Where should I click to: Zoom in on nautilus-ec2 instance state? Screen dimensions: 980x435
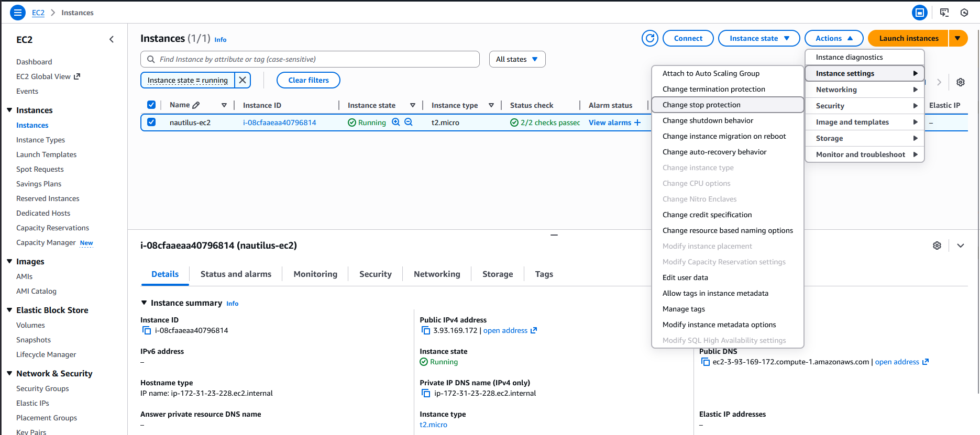(396, 122)
